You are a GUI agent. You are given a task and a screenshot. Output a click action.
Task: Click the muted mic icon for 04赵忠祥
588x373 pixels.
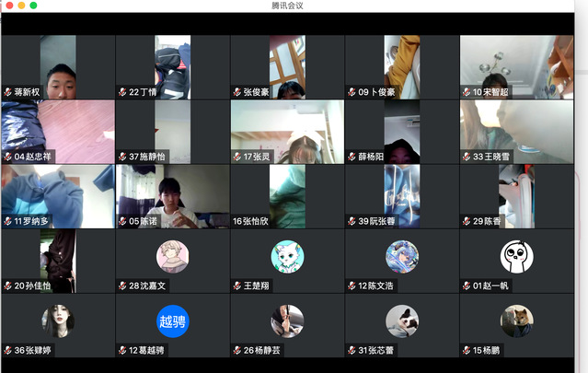click(x=8, y=157)
